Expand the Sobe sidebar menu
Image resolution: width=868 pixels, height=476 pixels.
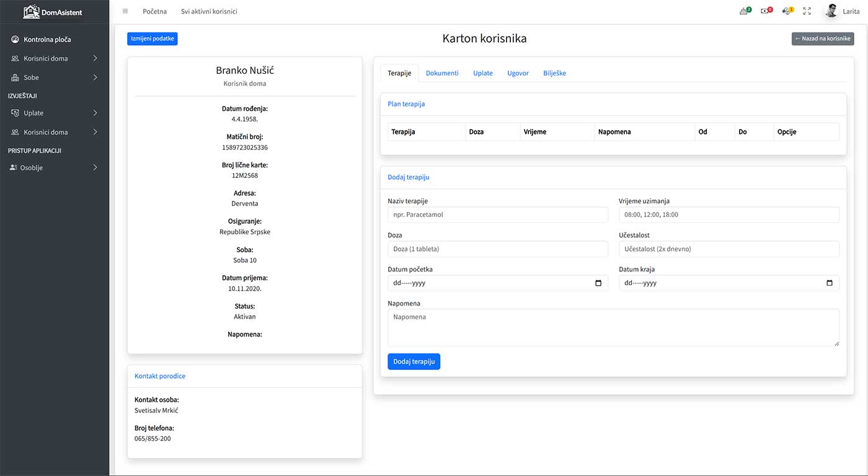95,77
